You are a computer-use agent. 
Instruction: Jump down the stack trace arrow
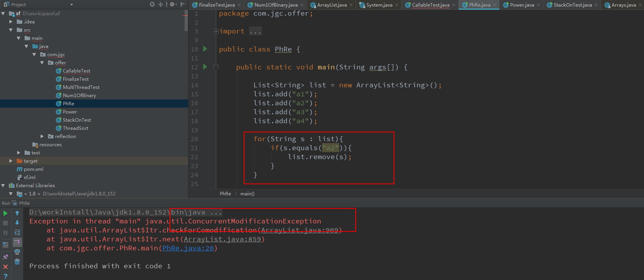pyautogui.click(x=17, y=223)
